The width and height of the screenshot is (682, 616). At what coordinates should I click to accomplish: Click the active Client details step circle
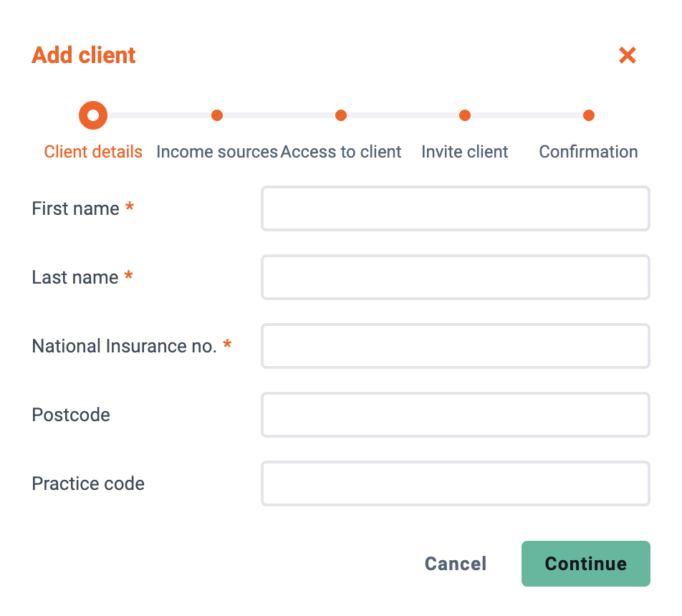pos(93,115)
